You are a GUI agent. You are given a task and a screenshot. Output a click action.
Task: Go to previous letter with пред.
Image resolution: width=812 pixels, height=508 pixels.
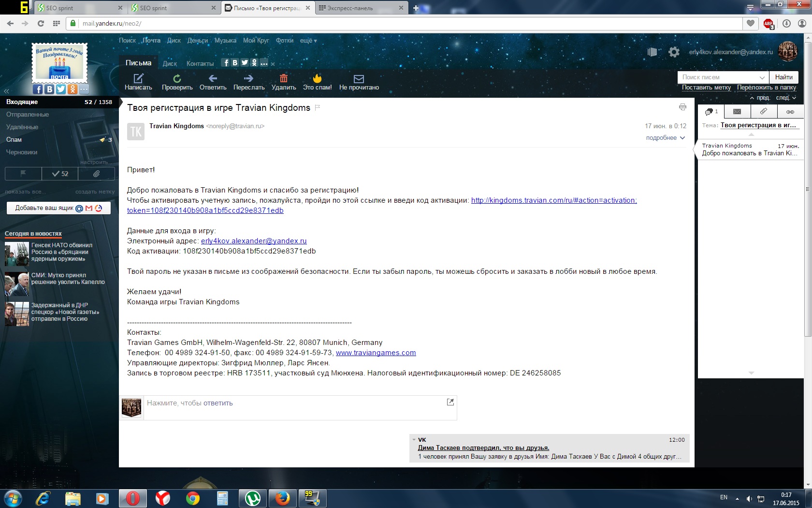[760, 98]
